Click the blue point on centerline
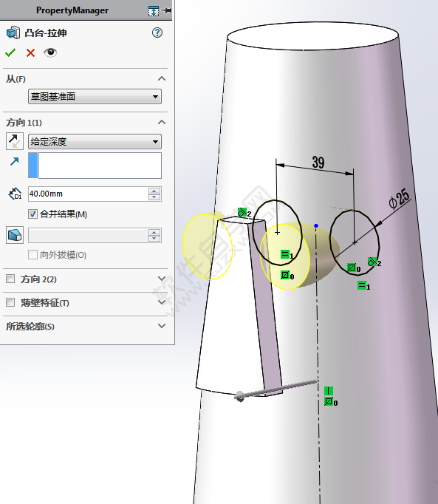The width and height of the screenshot is (438, 504). tap(316, 226)
